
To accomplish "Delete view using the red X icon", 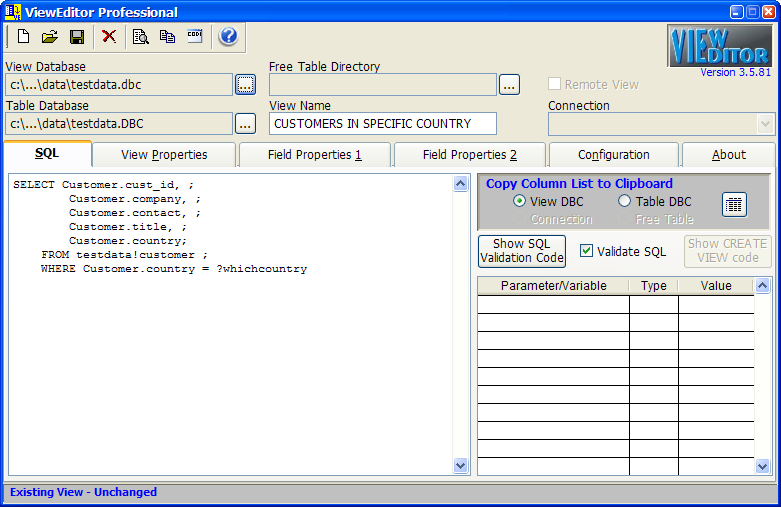I will (x=109, y=36).
